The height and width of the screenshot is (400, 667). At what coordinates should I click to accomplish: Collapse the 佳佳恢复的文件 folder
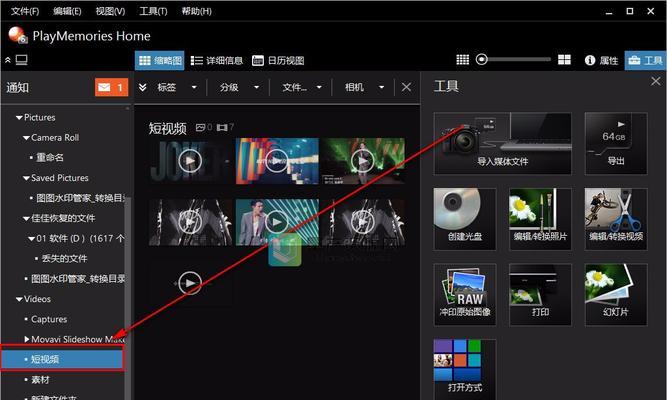26,218
